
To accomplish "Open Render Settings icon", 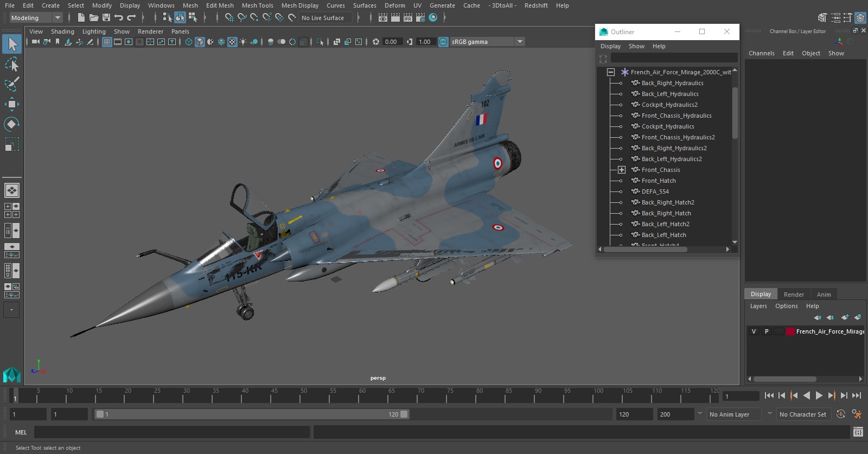I will 420,18.
